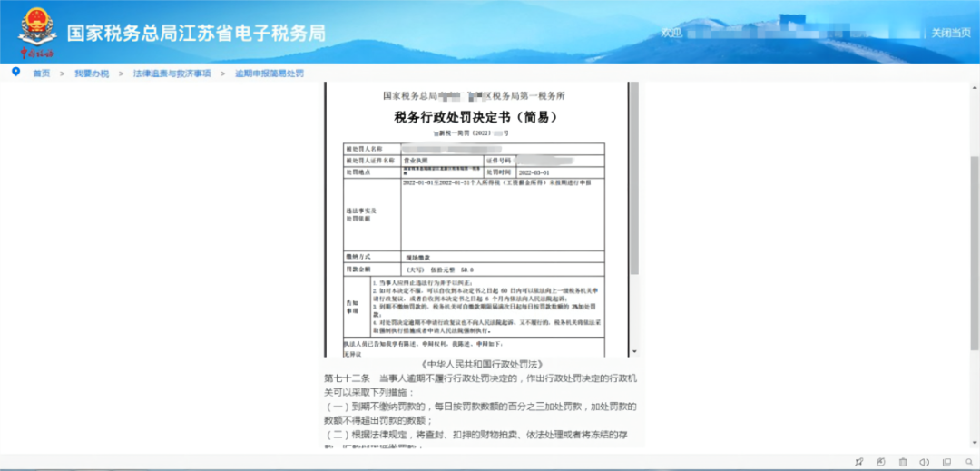Go to the 首页 breadcrumb link
Viewport: 980px width, 471px height.
coord(41,74)
